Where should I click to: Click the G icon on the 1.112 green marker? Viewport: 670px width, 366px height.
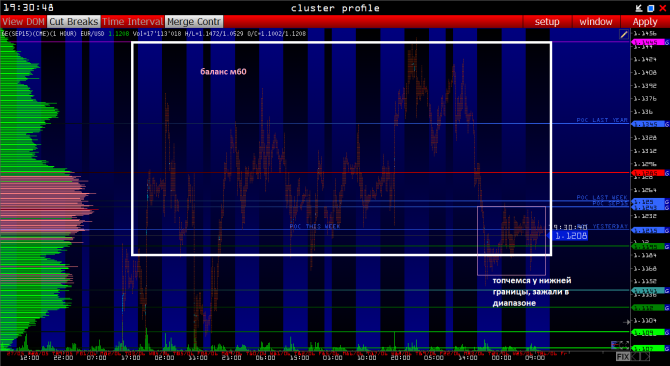point(667,307)
